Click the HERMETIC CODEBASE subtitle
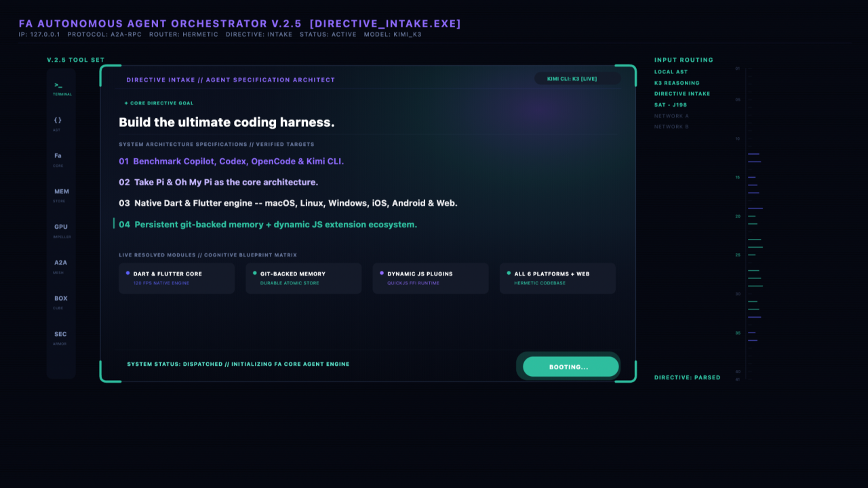Screen dimensions: 868x488 click(x=540, y=283)
